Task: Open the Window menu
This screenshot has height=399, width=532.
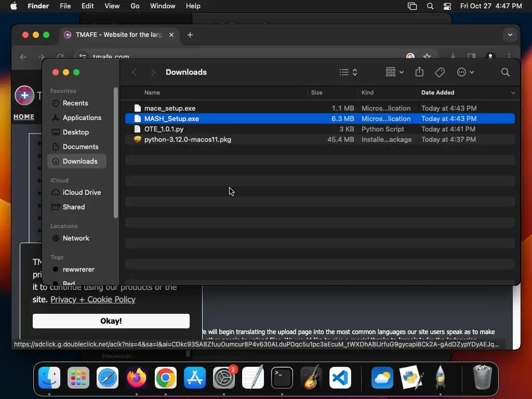Action: (163, 6)
